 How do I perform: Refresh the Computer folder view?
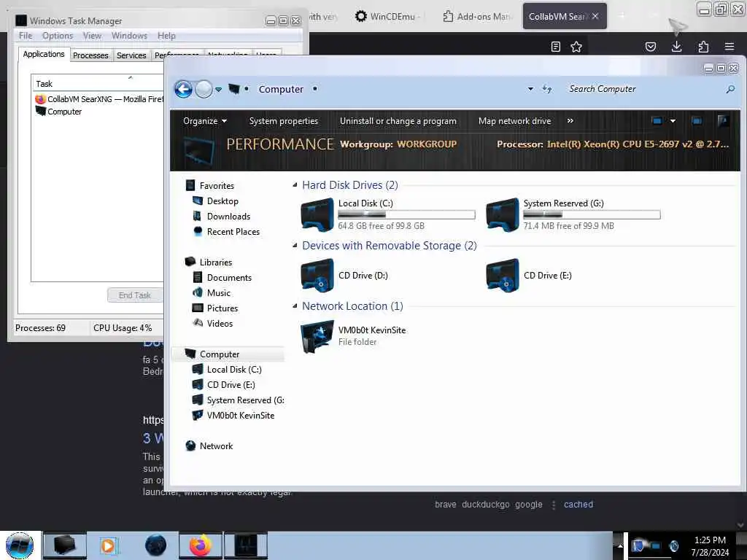[x=547, y=89]
